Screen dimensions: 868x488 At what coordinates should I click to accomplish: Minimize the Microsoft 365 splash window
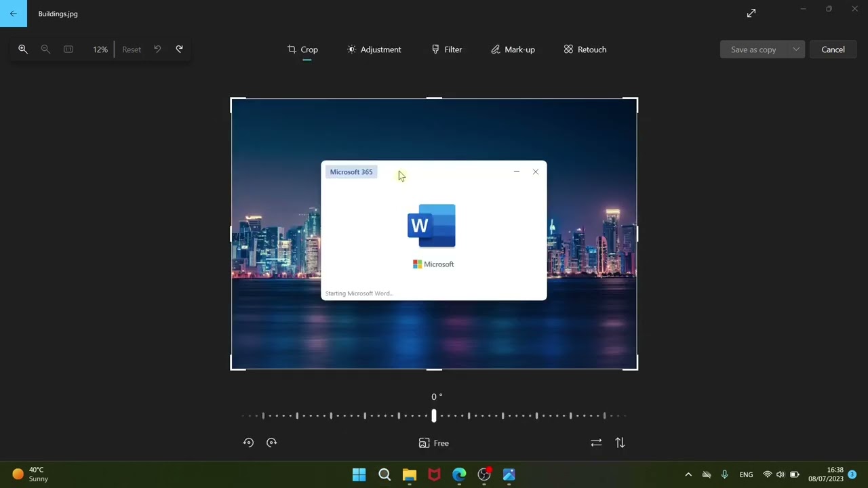pyautogui.click(x=517, y=172)
